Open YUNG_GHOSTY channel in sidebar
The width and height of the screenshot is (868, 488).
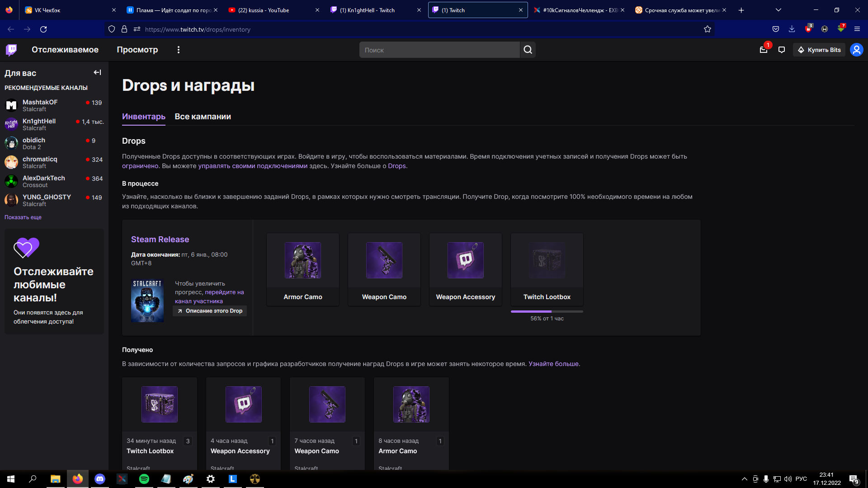point(54,200)
